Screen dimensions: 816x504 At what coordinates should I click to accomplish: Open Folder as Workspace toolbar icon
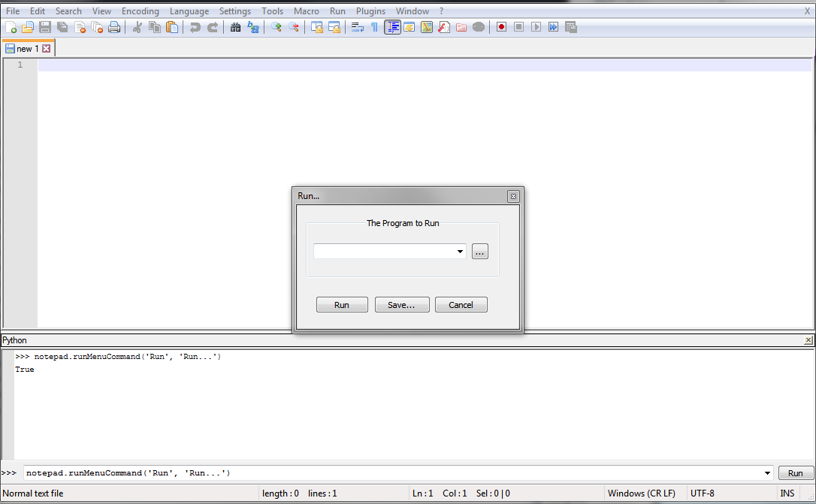point(461,28)
